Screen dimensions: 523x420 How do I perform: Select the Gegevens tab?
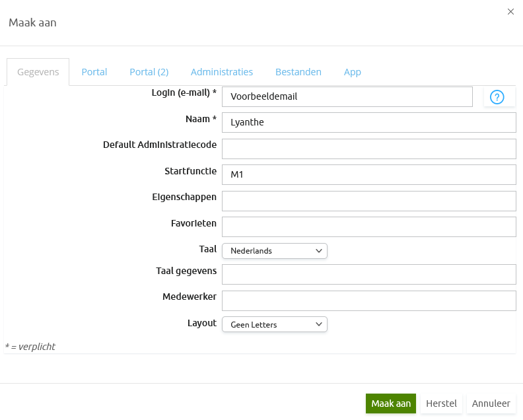pos(38,72)
